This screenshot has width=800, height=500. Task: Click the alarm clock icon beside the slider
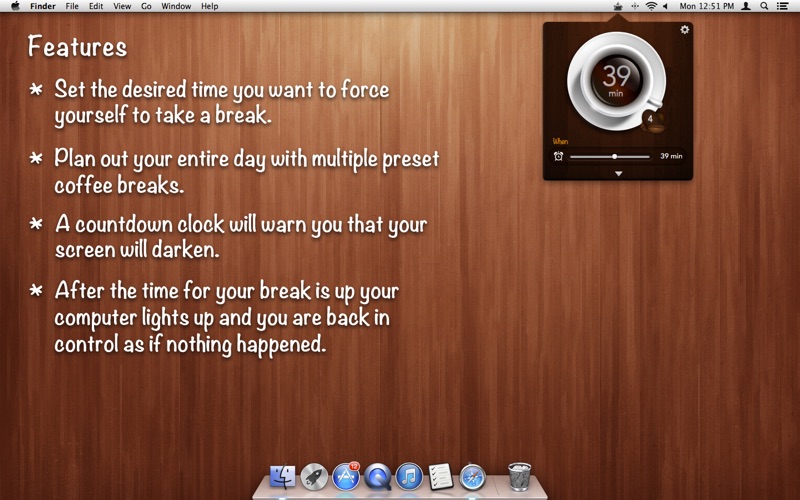click(x=558, y=156)
